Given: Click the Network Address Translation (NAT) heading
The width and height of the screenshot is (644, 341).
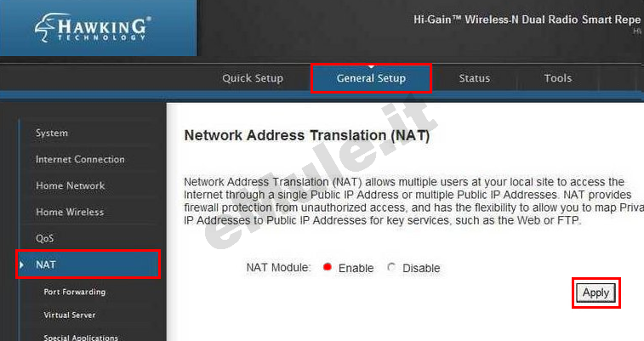Looking at the screenshot, I should coord(307,135).
